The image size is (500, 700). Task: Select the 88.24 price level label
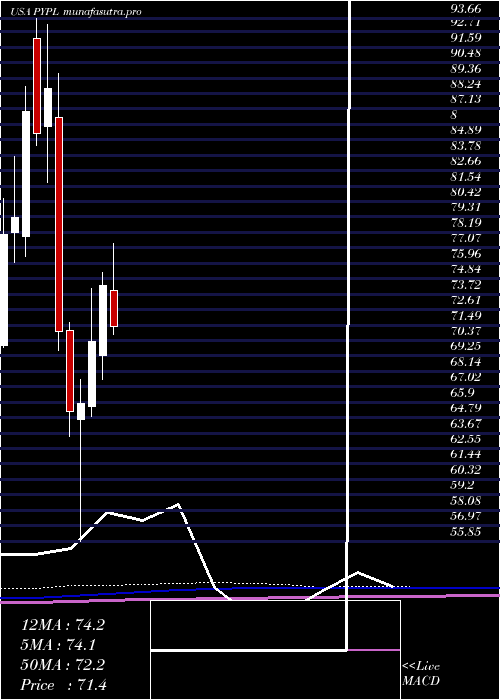466,83
